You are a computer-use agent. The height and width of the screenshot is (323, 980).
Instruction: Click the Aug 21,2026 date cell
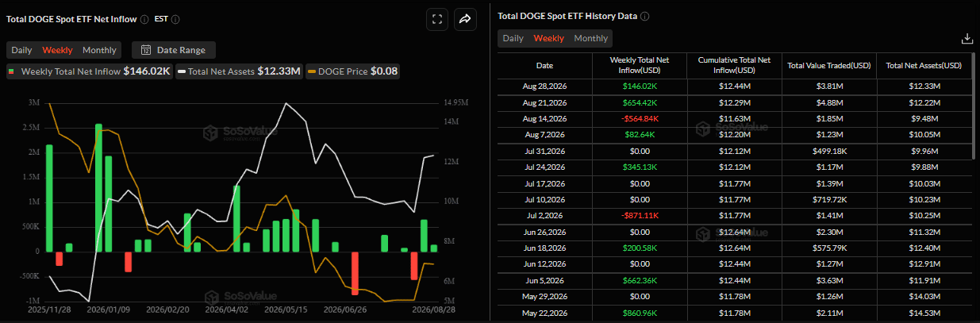pyautogui.click(x=544, y=102)
